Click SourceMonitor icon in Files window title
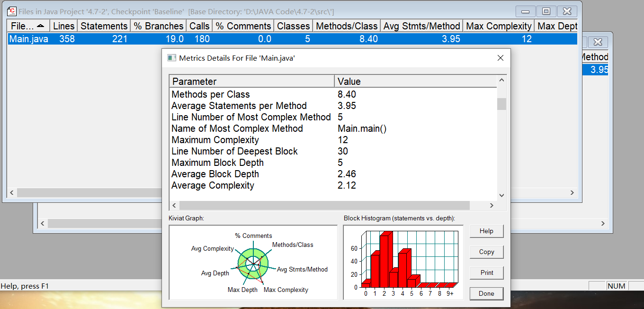Image resolution: width=644 pixels, height=309 pixels. (12, 11)
